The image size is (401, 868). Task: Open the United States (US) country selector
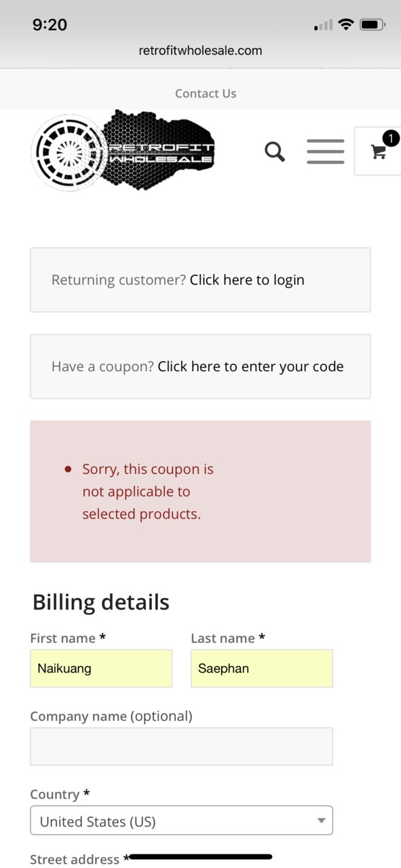[x=182, y=820]
